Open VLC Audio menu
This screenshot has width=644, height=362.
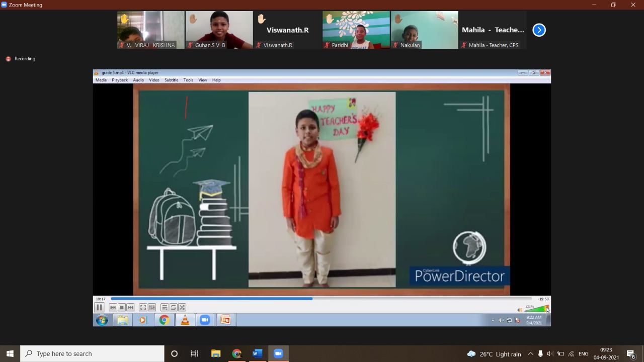click(138, 80)
